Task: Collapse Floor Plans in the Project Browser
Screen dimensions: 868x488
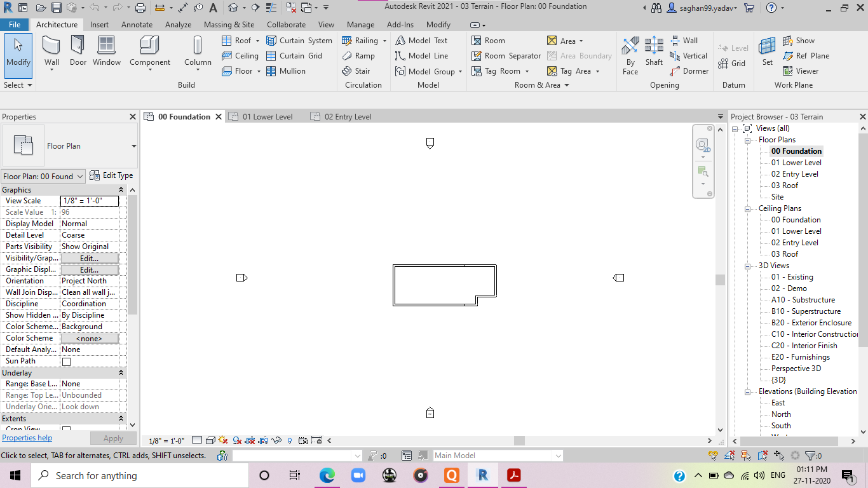Action: tap(748, 139)
